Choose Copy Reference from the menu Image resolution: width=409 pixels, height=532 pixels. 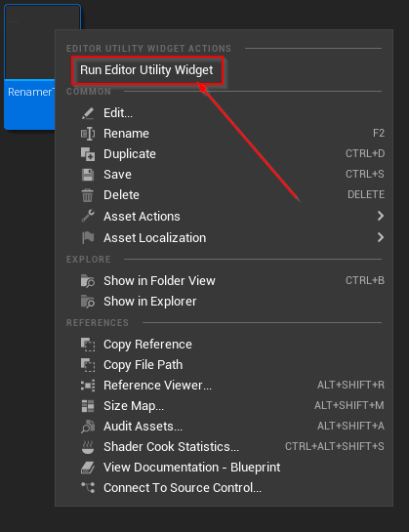pos(224,345)
